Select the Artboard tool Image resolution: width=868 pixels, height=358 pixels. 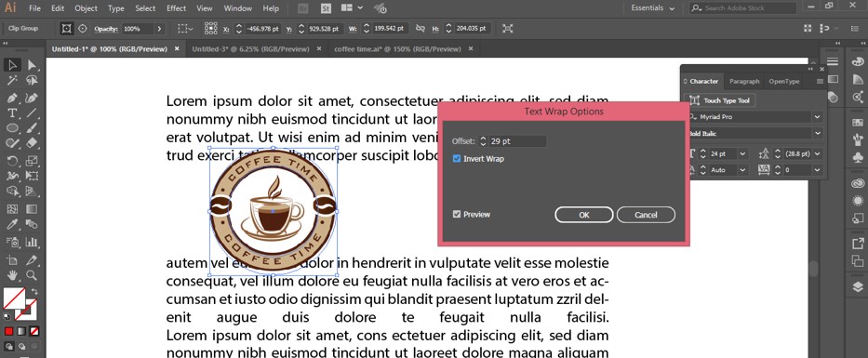[11, 260]
